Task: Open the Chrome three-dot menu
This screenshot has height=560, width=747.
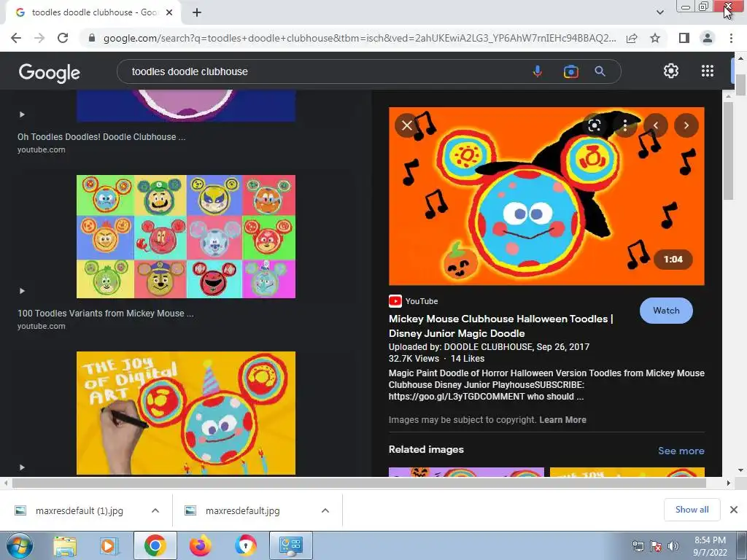Action: click(731, 38)
